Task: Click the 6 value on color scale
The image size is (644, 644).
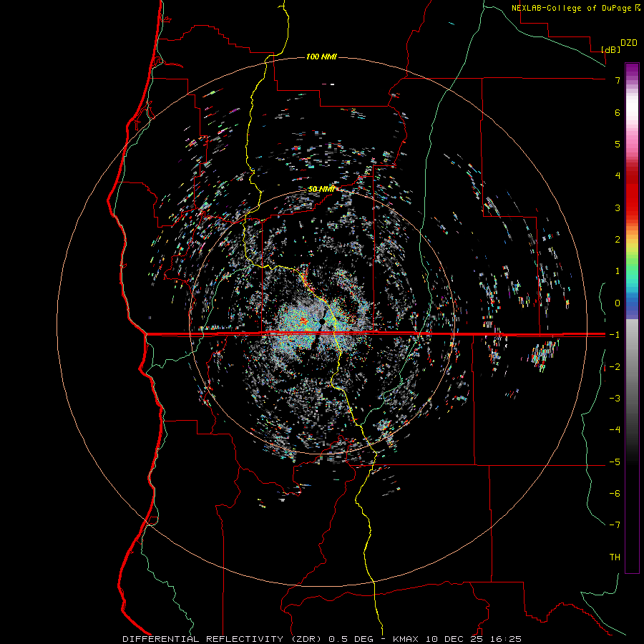Action: [618, 112]
